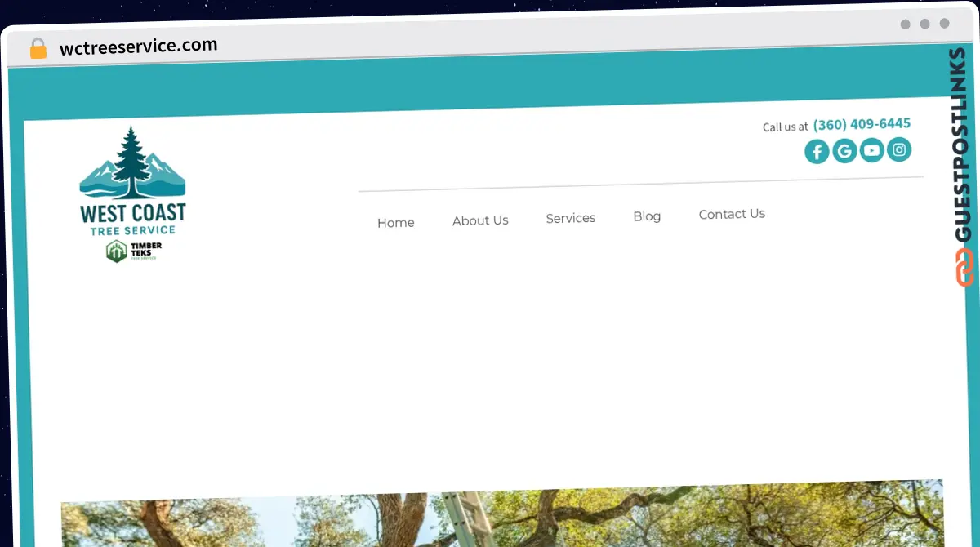This screenshot has height=547, width=980.
Task: Call the phone number (360) 409-6445
Action: (862, 124)
